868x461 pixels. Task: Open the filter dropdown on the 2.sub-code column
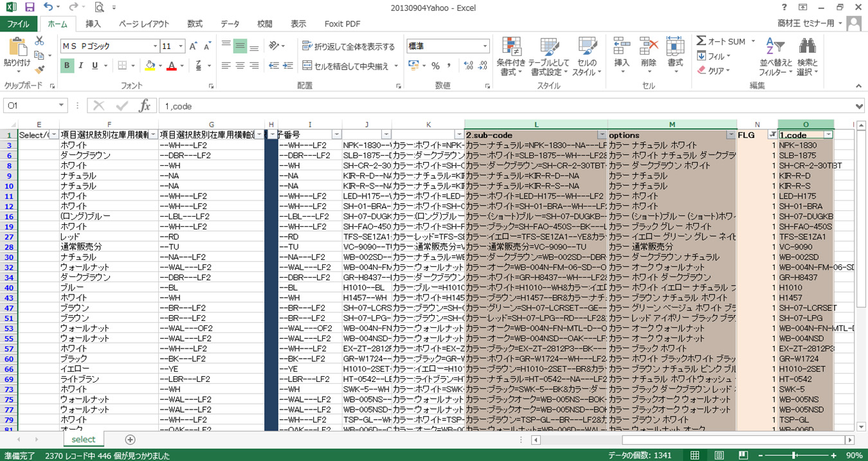[602, 135]
